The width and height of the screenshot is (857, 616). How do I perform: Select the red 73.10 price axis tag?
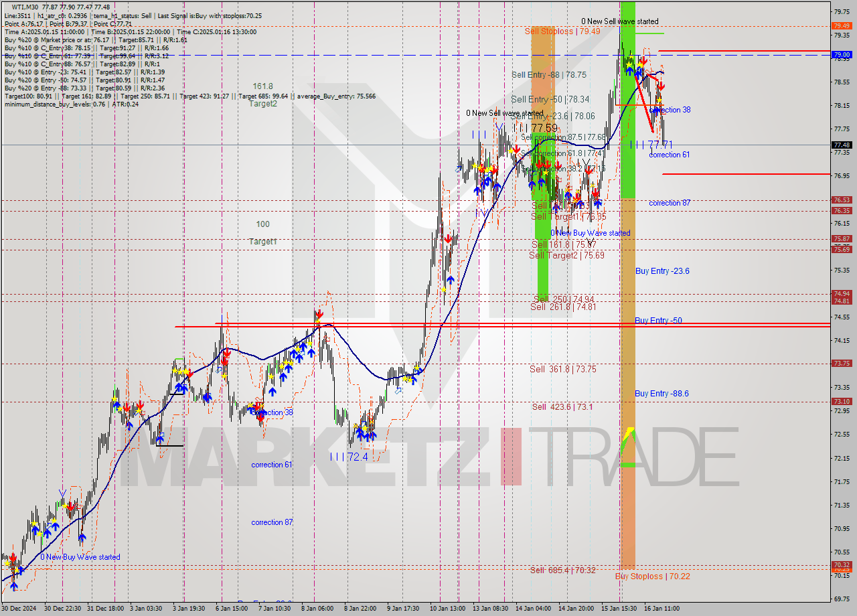click(841, 401)
